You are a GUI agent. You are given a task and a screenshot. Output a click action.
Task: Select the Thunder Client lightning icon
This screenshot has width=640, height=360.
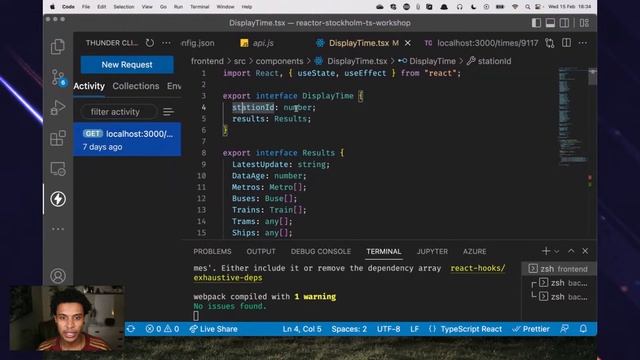(x=58, y=199)
